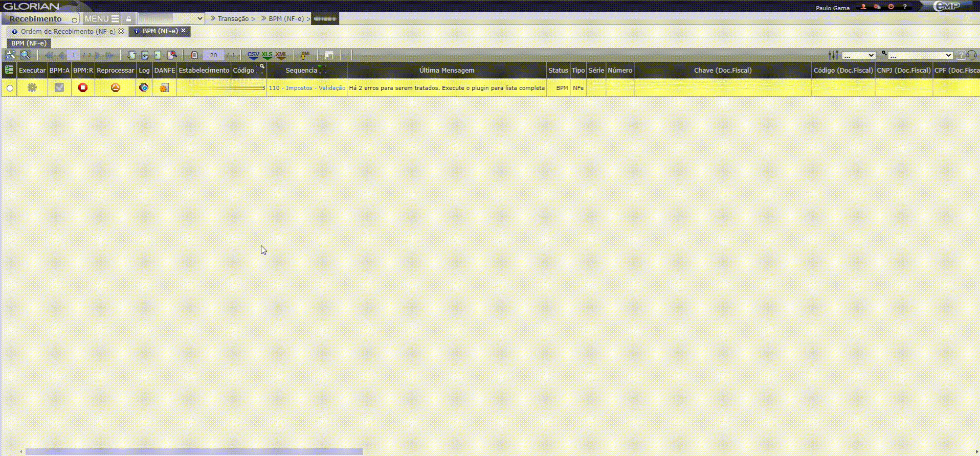Click the red BPM:R stop icon
This screenshot has width=980, height=456.
[x=83, y=88]
